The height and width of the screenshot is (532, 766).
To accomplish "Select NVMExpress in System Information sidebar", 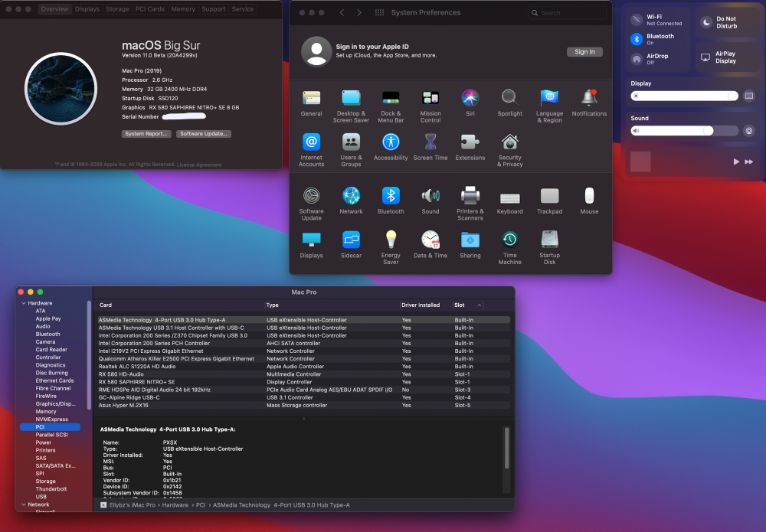I will tap(52, 419).
